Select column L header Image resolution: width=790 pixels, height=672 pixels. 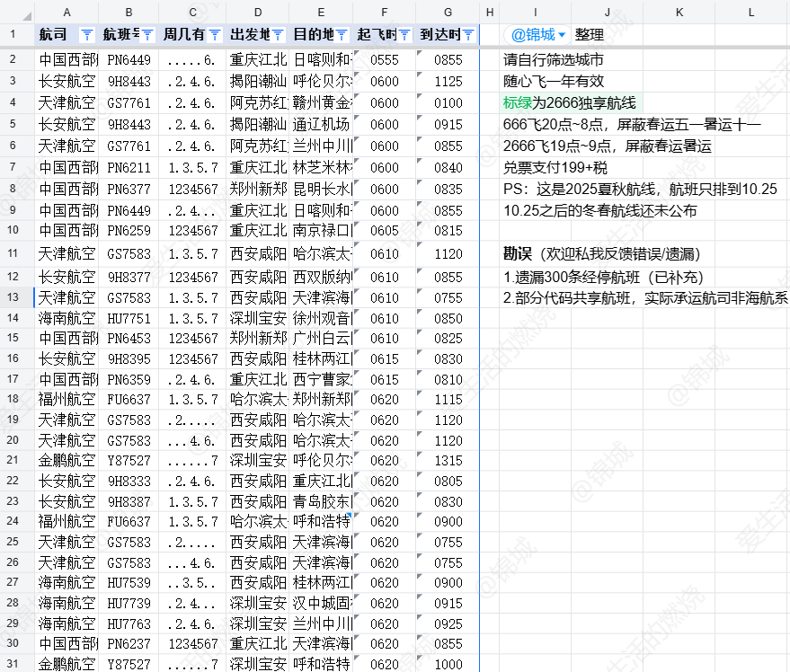click(751, 12)
